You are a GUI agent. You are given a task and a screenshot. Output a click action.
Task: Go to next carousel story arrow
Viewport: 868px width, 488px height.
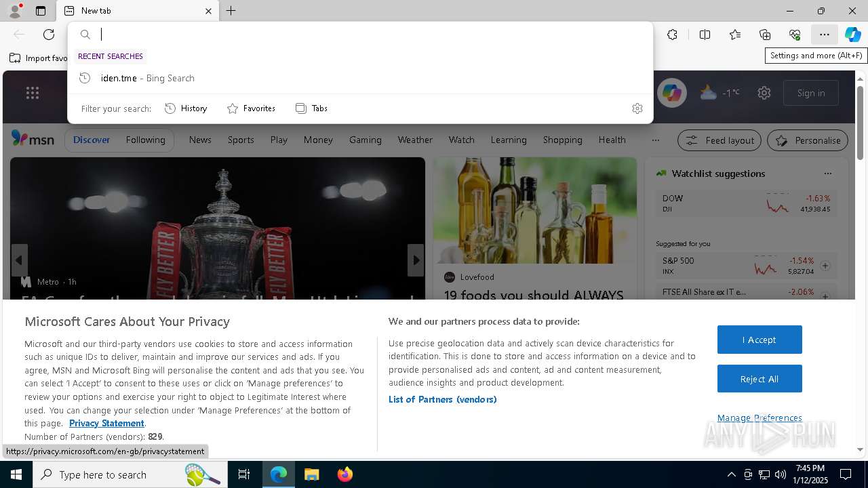(416, 260)
